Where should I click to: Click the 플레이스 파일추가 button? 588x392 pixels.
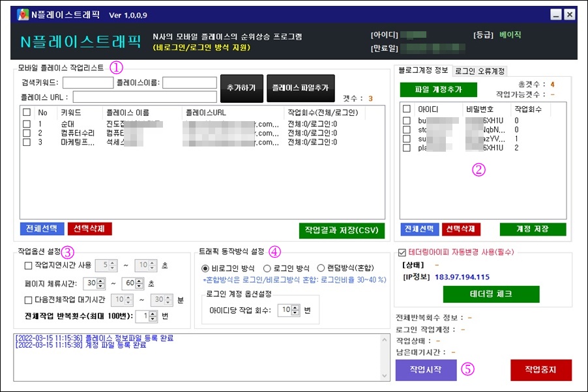[301, 89]
